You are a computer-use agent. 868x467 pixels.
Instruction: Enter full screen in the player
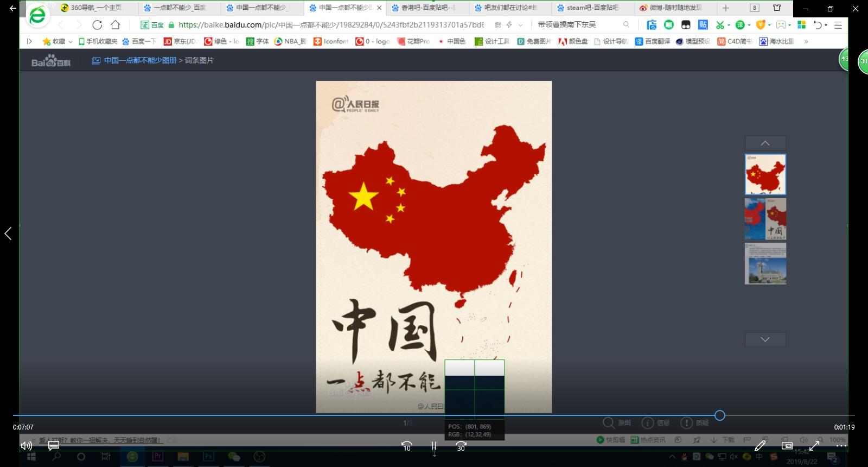pyautogui.click(x=814, y=446)
